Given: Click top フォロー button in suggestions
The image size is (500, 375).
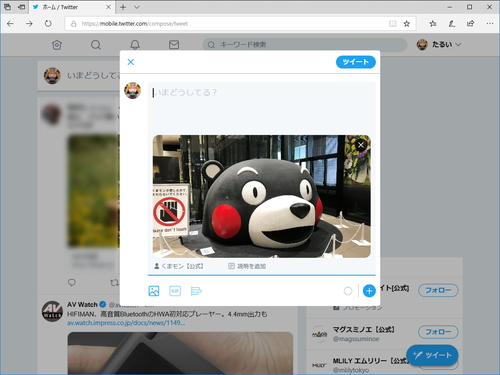Looking at the screenshot, I should point(438,290).
